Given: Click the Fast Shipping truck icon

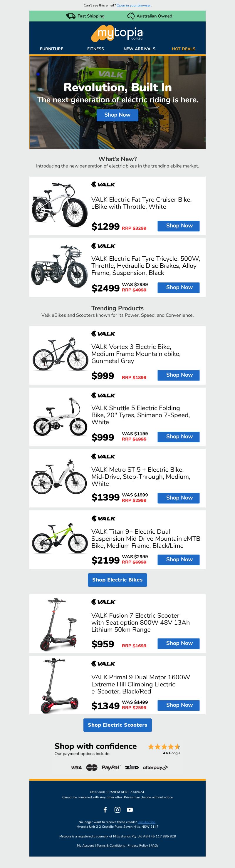Looking at the screenshot, I should click(71, 16).
